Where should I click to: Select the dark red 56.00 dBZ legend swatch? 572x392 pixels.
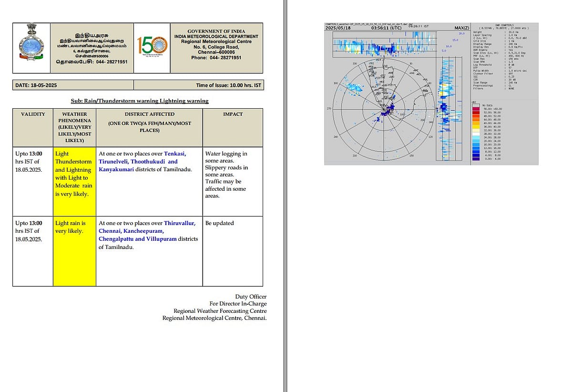tap(476, 109)
